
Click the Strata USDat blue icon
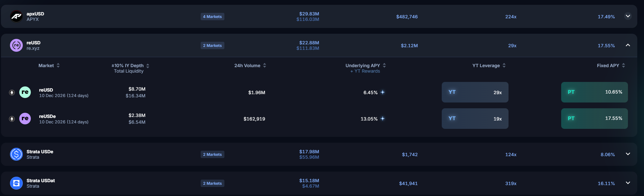pos(16,183)
